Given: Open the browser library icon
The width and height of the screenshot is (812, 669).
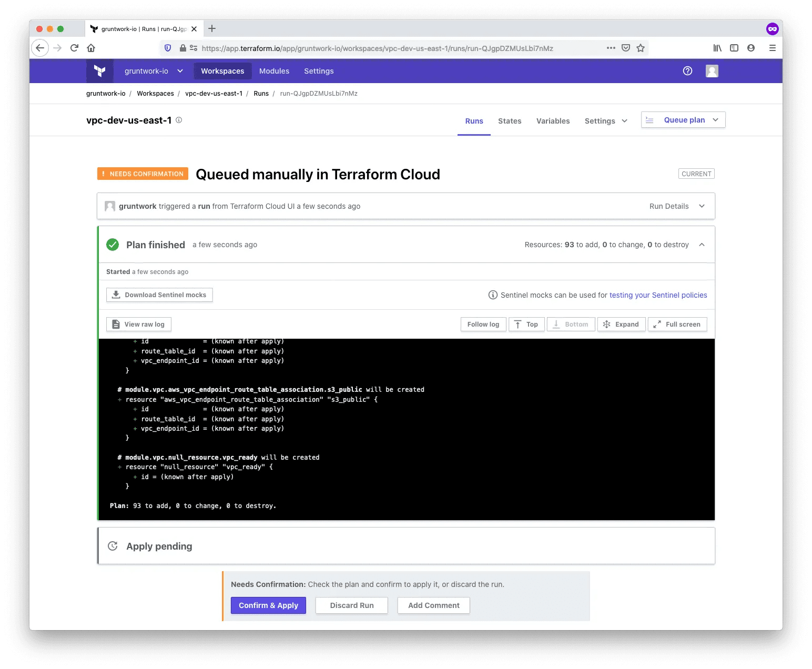Looking at the screenshot, I should coord(717,48).
